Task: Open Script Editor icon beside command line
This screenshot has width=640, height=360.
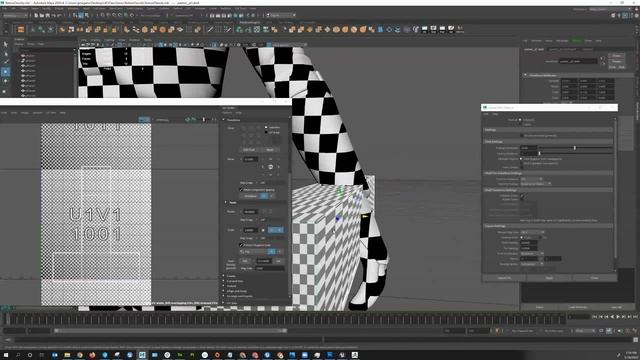Action: click(636, 340)
